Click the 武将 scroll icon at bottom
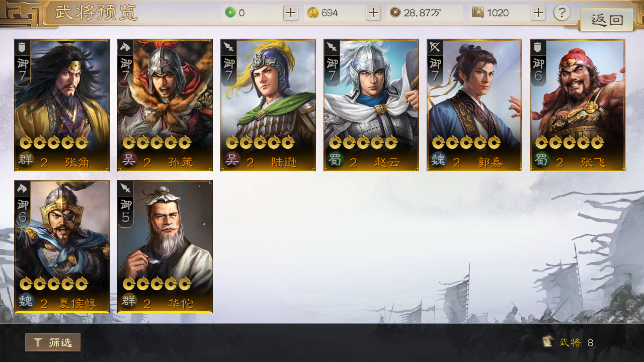 [548, 342]
